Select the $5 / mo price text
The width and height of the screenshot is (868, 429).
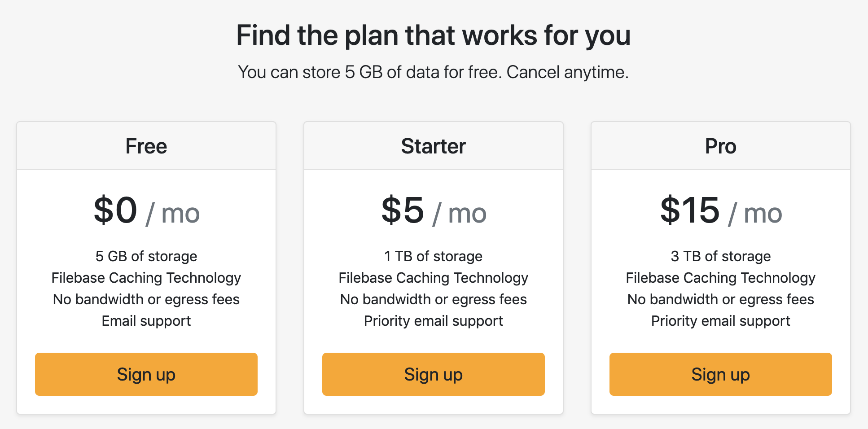click(434, 211)
